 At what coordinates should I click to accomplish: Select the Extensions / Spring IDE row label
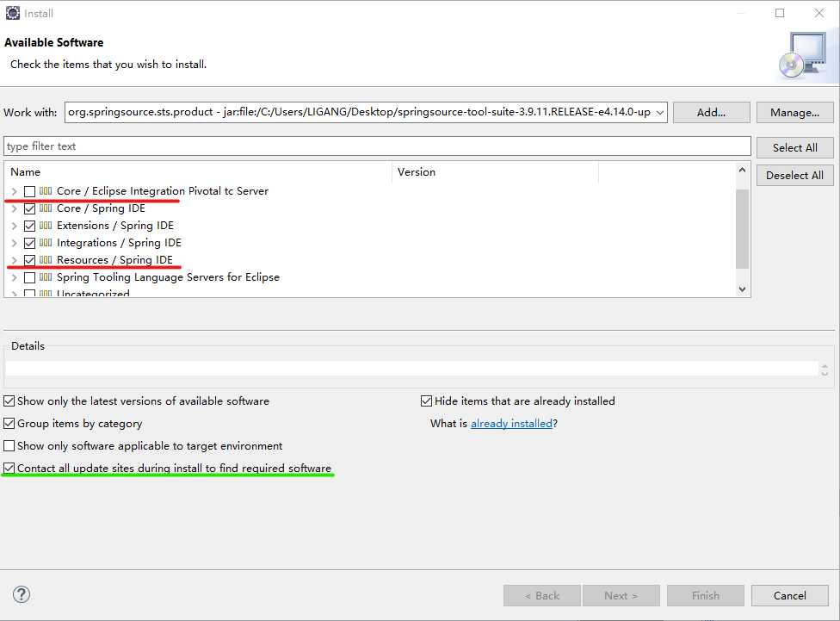115,226
